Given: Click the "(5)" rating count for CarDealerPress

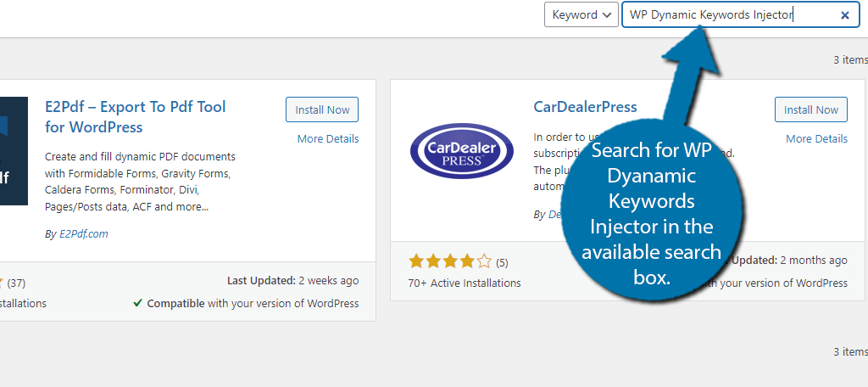Looking at the screenshot, I should click(x=502, y=262).
